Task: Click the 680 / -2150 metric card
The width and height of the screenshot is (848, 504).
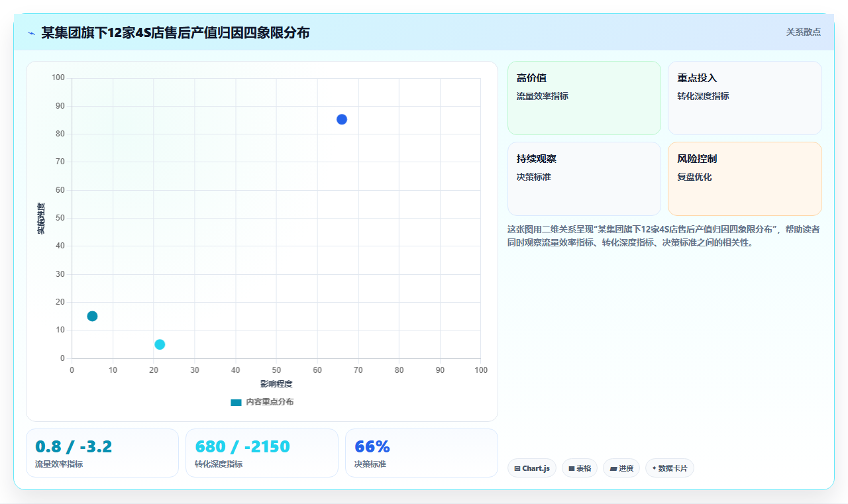Action: click(x=262, y=453)
